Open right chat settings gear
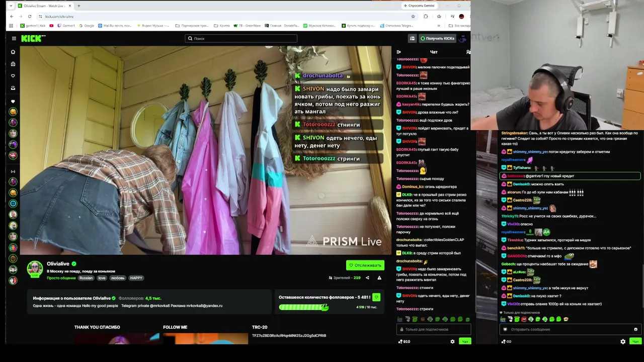 (x=623, y=341)
